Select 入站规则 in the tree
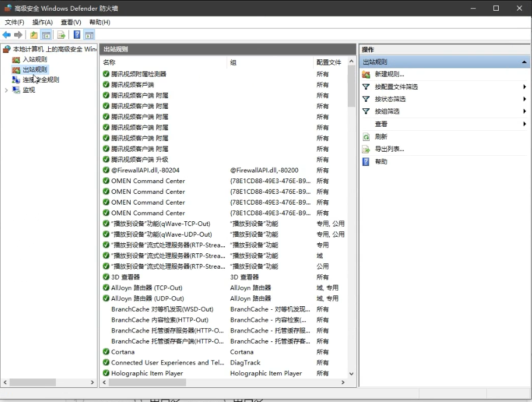532x402 pixels. (34, 59)
